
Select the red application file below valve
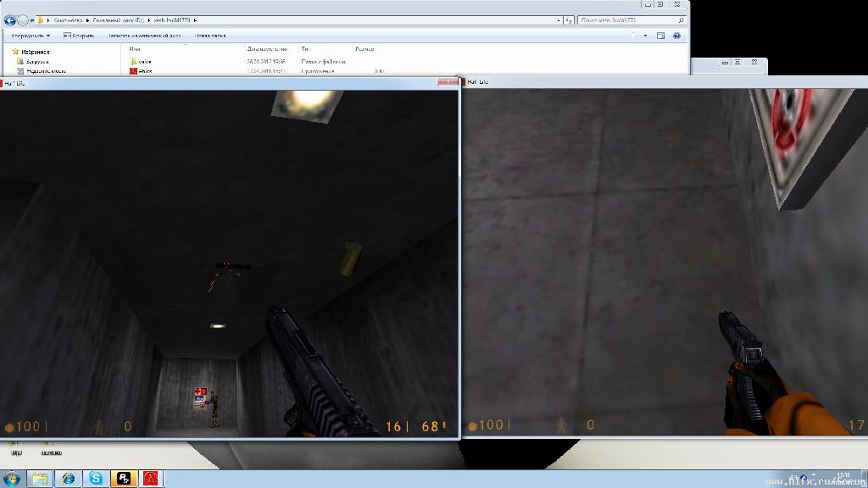[x=142, y=71]
